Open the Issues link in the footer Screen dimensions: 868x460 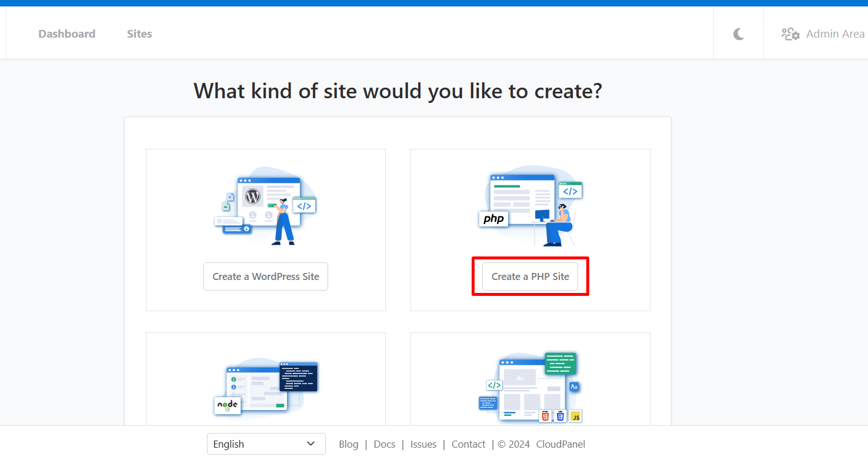[423, 444]
